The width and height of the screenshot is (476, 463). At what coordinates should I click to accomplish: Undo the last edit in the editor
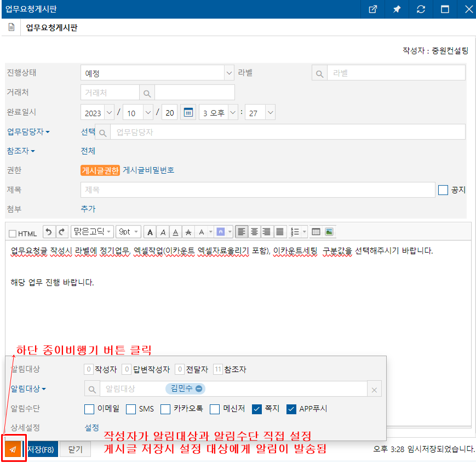click(49, 232)
